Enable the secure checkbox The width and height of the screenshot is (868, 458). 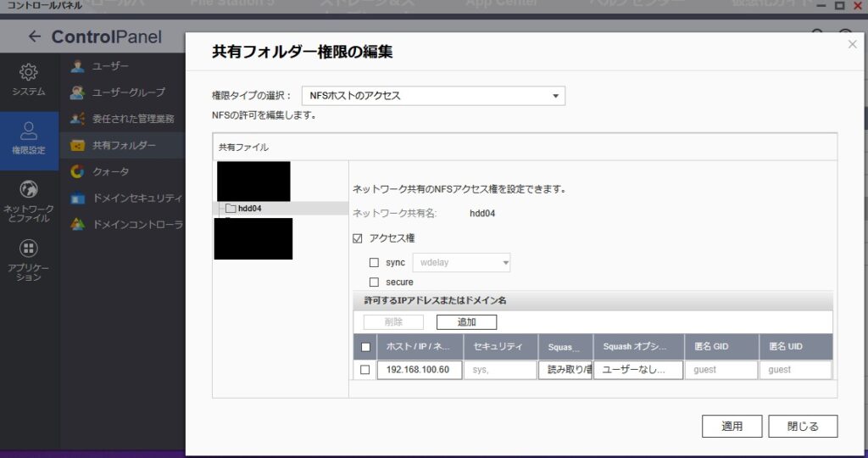tap(374, 282)
